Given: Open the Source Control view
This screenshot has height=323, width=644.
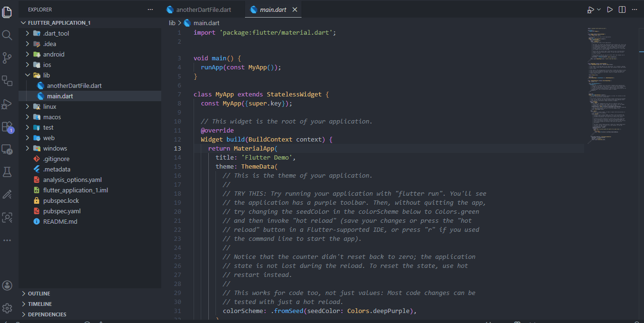Looking at the screenshot, I should (x=7, y=57).
